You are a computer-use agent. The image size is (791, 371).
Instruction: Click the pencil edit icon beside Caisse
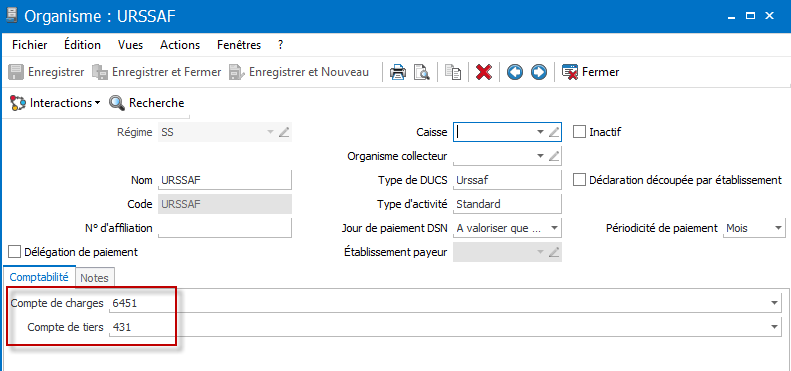pyautogui.click(x=554, y=132)
